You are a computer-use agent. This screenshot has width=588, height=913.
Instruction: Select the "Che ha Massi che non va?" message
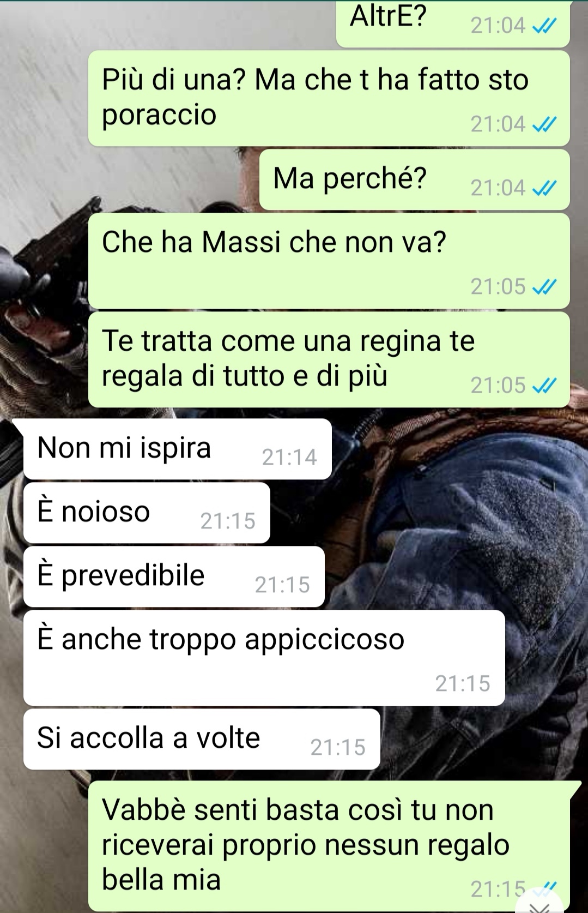coord(329,261)
